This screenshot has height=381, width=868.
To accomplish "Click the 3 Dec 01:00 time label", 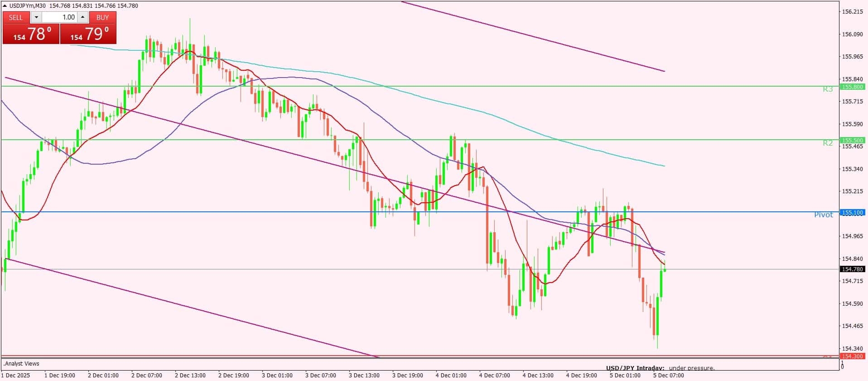I will pyautogui.click(x=277, y=376).
